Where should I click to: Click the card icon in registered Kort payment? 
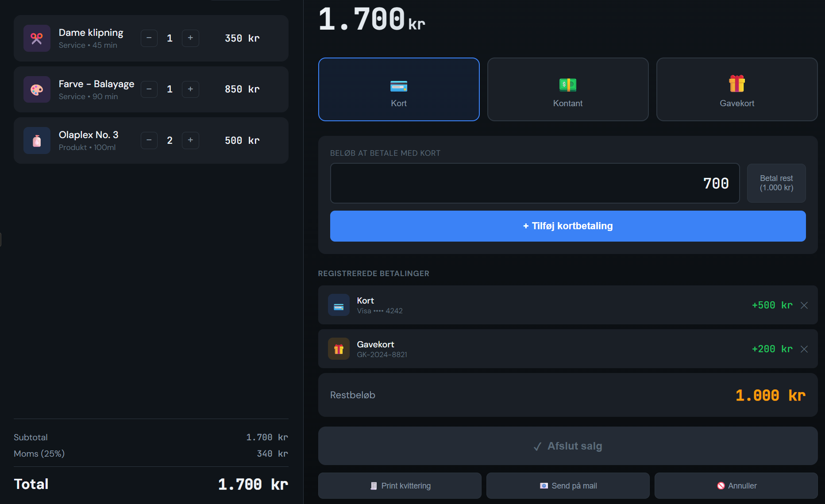(339, 305)
